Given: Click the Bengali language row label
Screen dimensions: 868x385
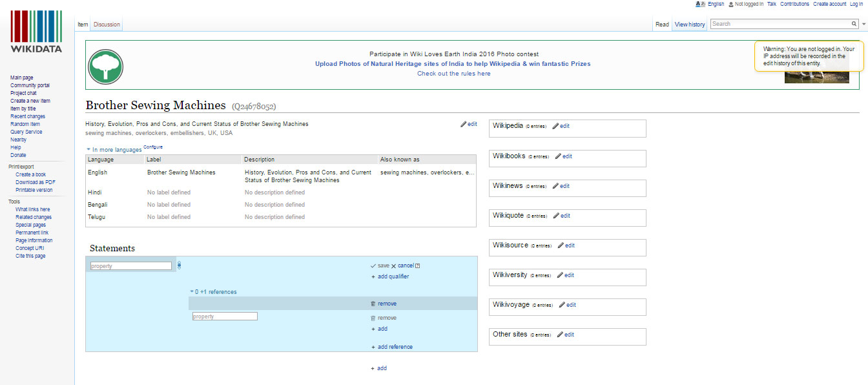Looking at the screenshot, I should point(98,205).
